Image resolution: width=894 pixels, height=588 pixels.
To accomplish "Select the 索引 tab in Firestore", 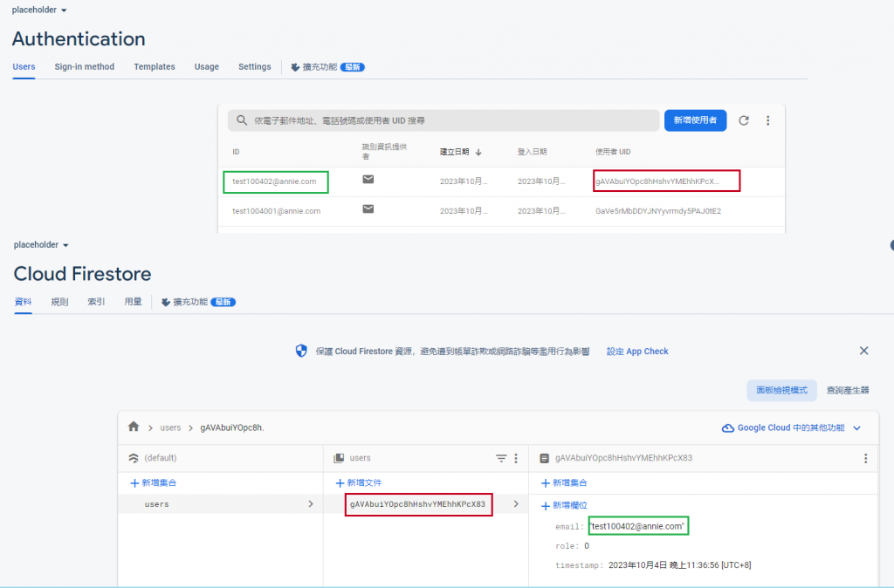I will click(96, 301).
